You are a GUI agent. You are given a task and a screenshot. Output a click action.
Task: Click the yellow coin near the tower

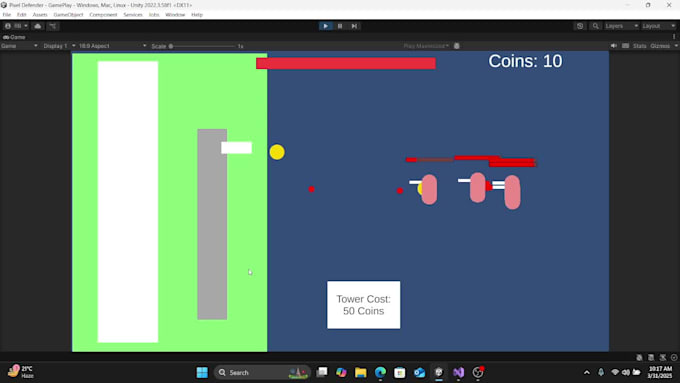277,152
